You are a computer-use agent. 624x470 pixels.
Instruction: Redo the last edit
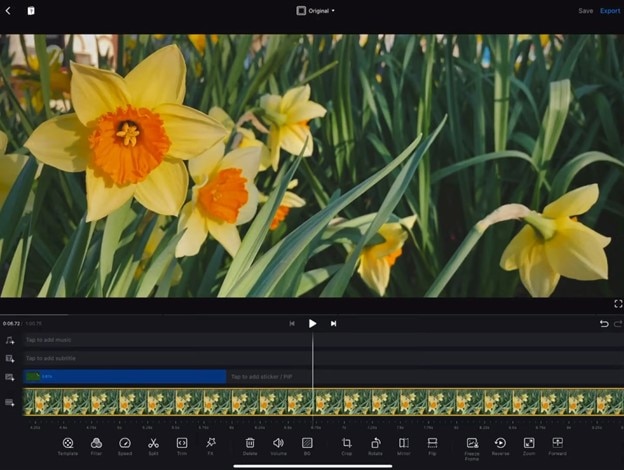coord(618,324)
